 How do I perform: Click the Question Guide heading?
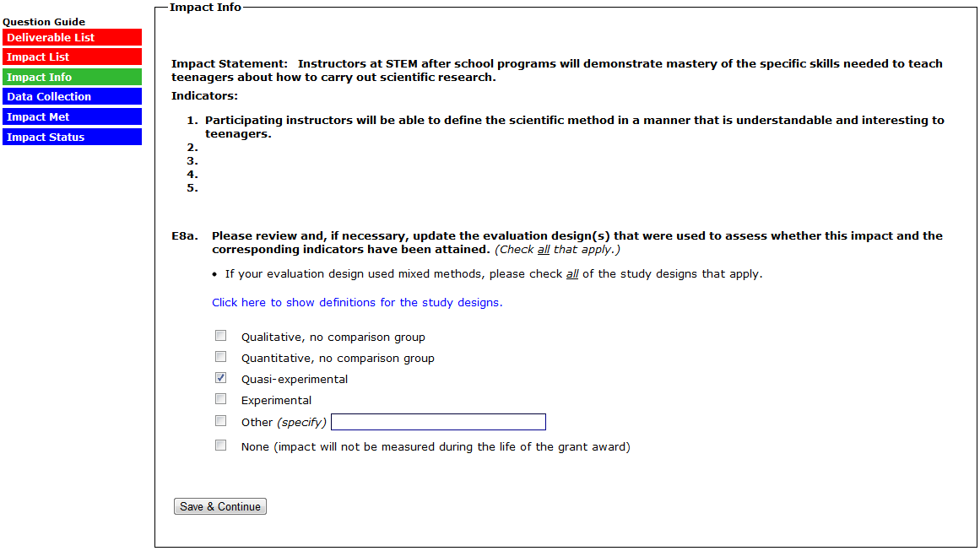point(44,22)
